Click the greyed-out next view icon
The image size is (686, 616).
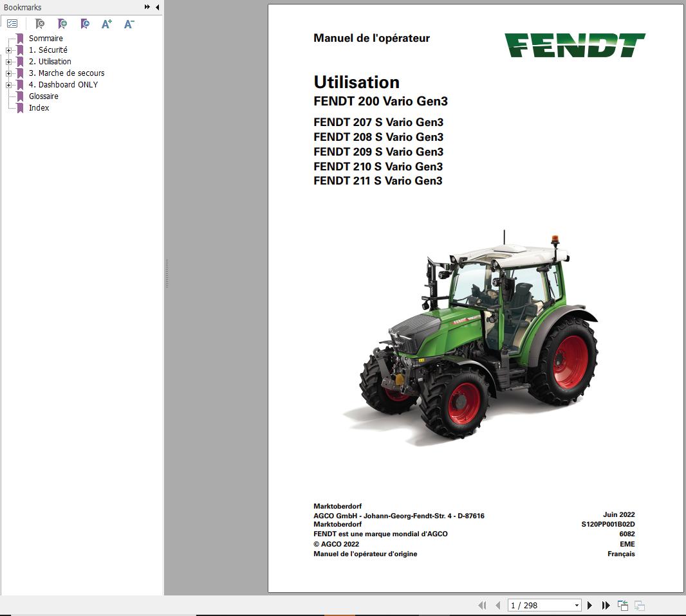(639, 605)
